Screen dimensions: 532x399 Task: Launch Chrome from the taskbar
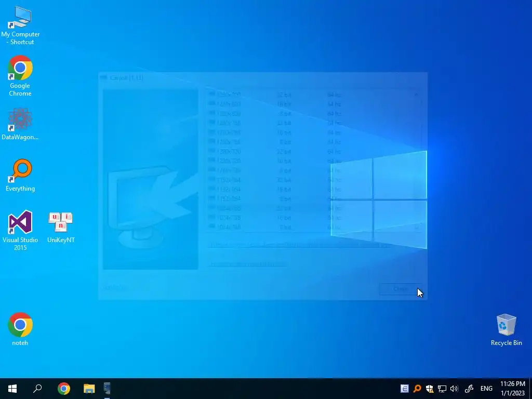(x=63, y=389)
